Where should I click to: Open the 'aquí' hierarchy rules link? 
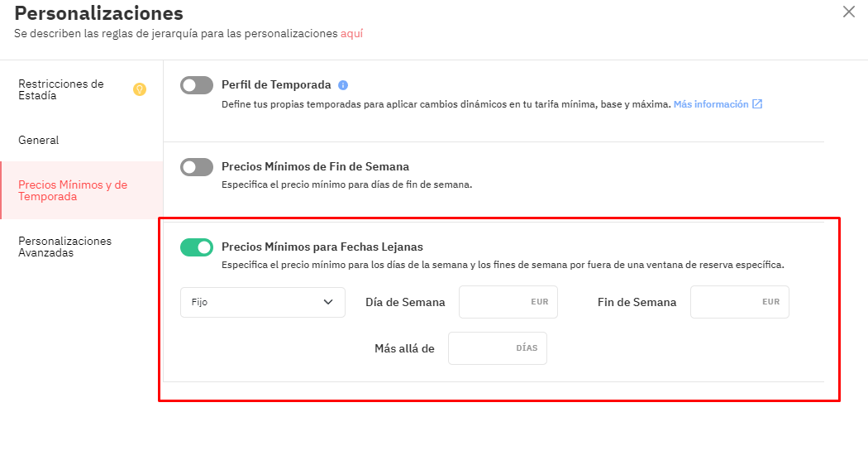tap(351, 34)
